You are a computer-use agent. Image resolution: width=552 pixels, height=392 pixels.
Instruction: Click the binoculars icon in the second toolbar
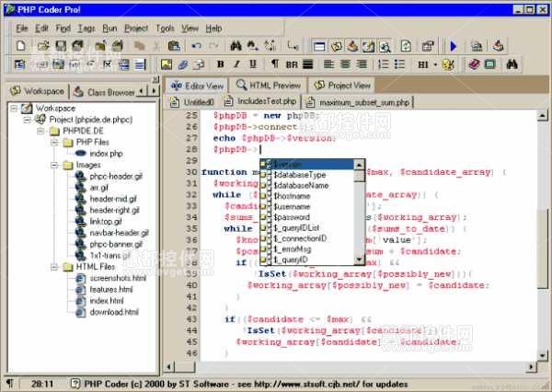tap(512, 64)
